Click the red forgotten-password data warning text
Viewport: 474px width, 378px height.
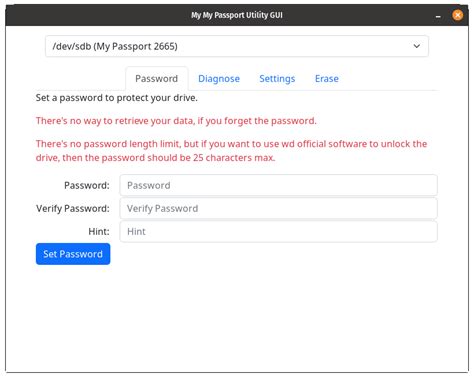[x=176, y=121]
